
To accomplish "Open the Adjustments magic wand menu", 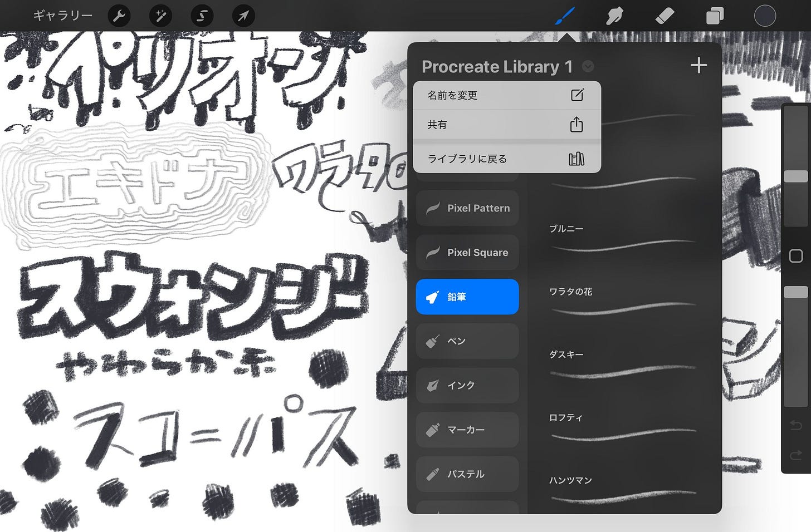I will [160, 16].
